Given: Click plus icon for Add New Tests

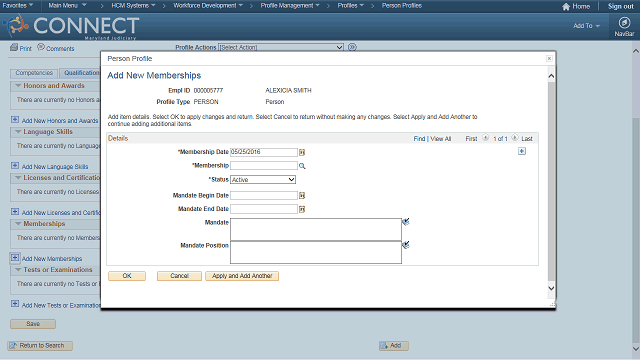Looking at the screenshot, I should click(15, 304).
